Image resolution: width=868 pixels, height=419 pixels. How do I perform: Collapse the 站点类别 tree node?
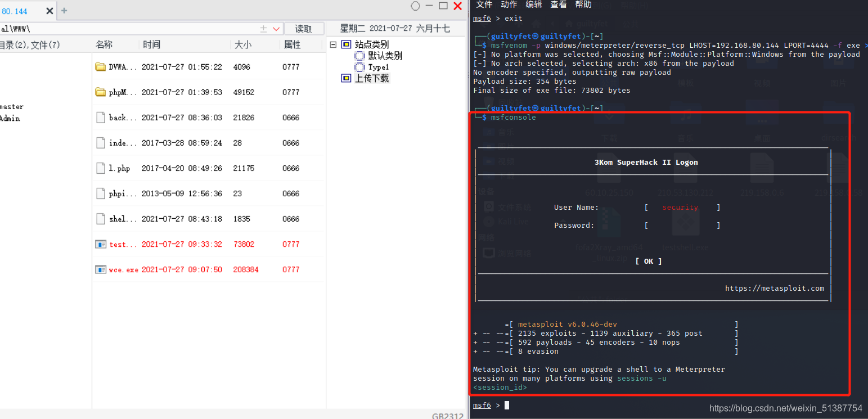[x=333, y=44]
